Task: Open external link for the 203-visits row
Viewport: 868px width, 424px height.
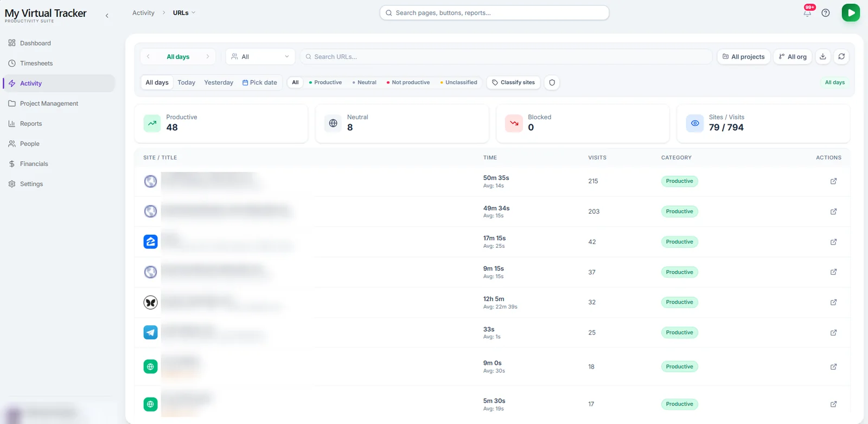Action: point(833,211)
